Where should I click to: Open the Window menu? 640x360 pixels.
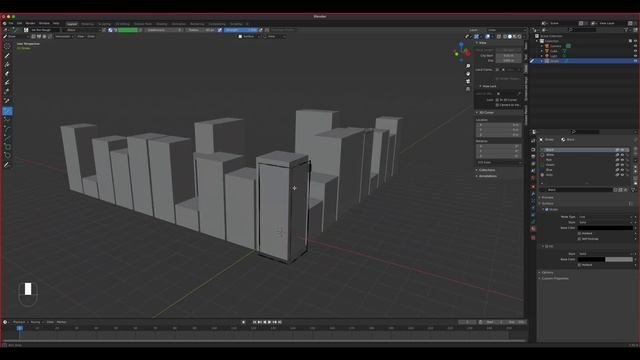pyautogui.click(x=44, y=23)
